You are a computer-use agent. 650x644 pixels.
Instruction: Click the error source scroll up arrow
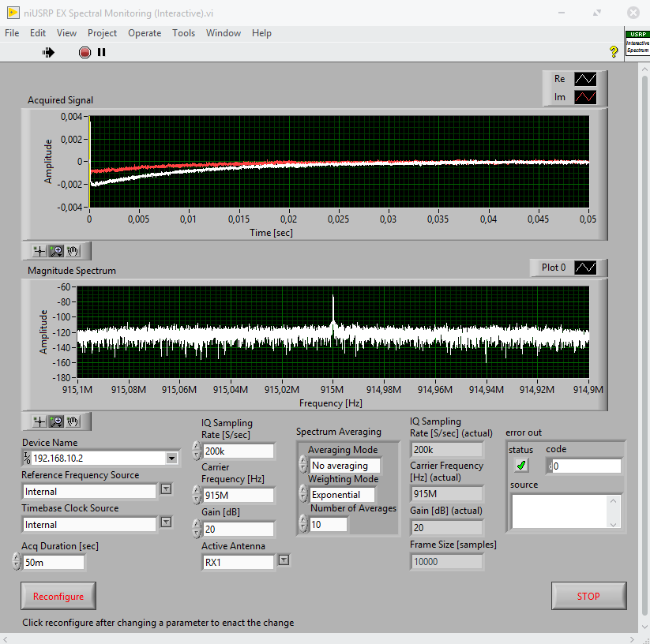point(614,500)
